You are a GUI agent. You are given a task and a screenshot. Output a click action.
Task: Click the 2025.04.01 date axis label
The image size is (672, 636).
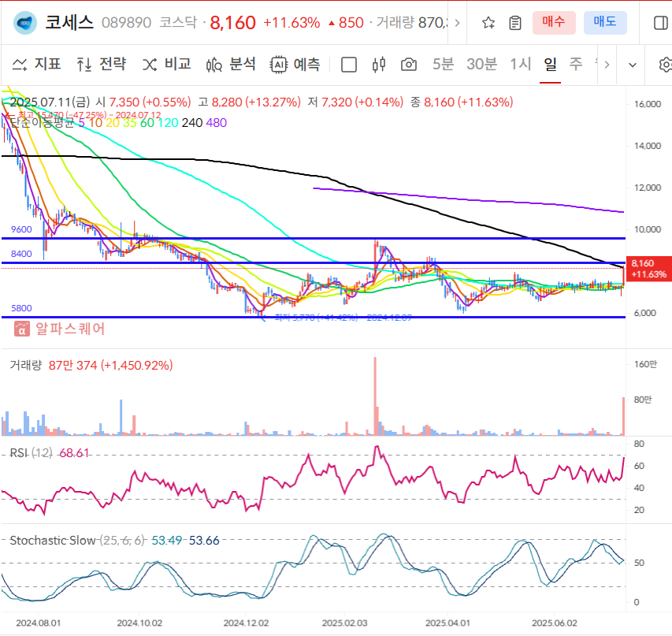click(447, 623)
